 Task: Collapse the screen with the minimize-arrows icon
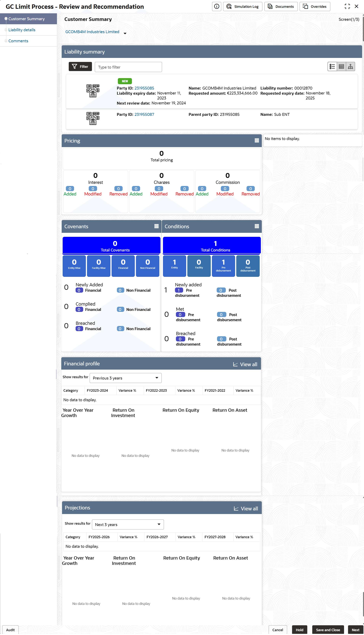pos(347,6)
